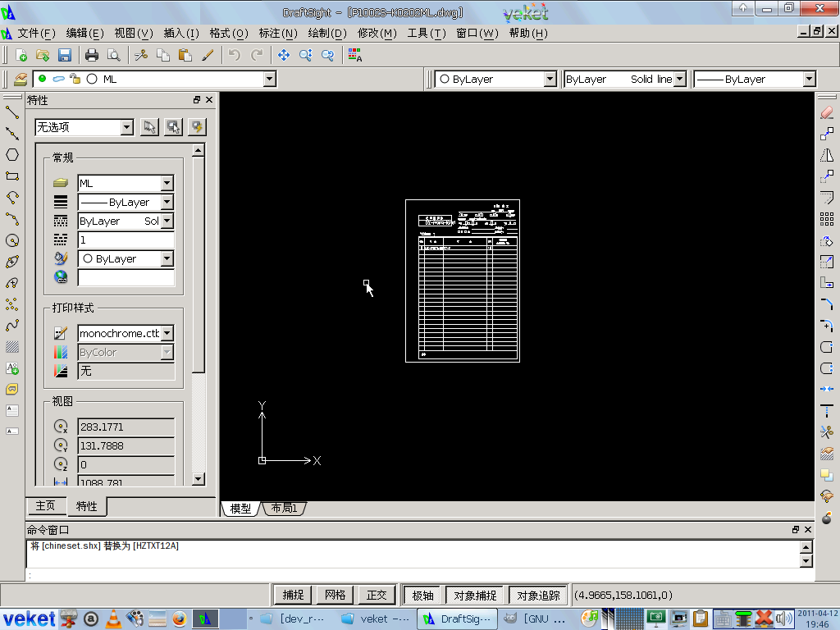
Task: Open the line weight ByLayer dropdown in properties
Action: pos(167,202)
